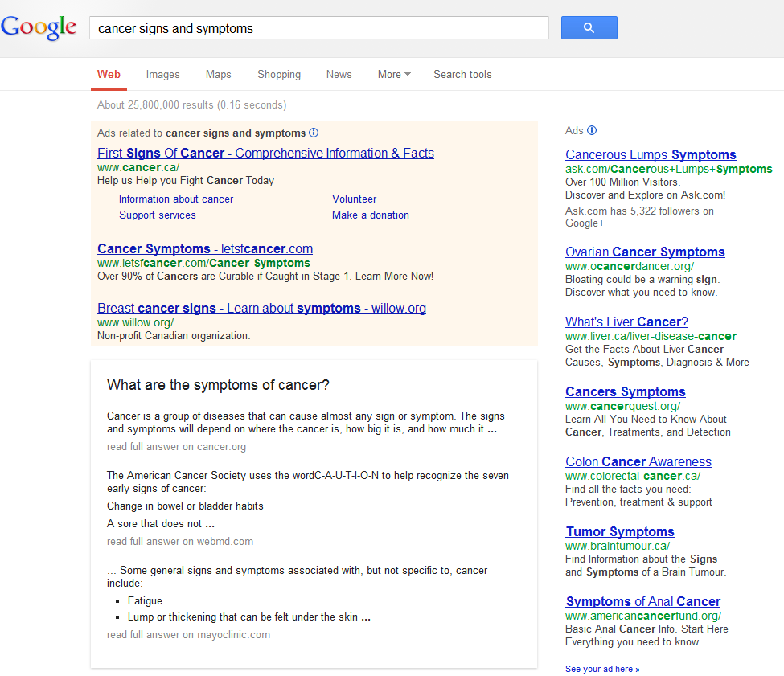Open 'Cancers Symptoms' cancerquest ad
The height and width of the screenshot is (676, 784).
[625, 391]
